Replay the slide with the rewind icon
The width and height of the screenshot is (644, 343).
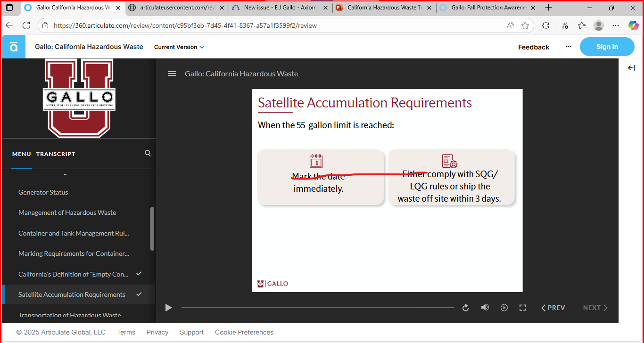coord(466,308)
